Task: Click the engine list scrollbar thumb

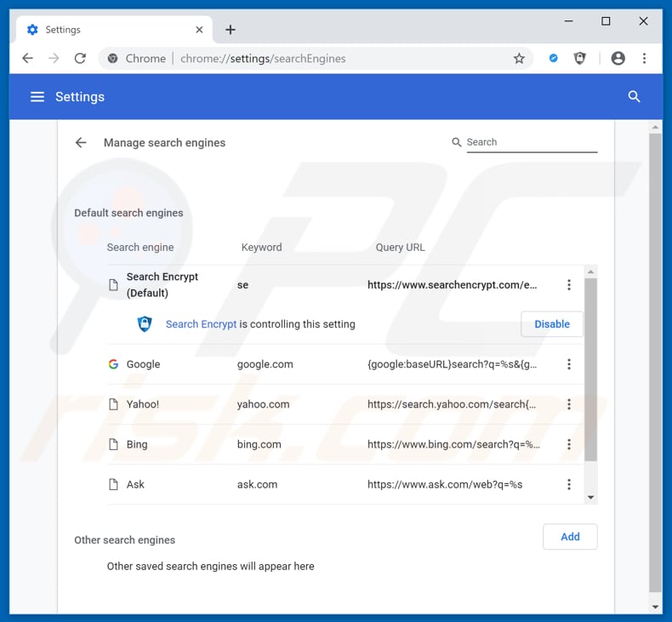Action: pyautogui.click(x=590, y=370)
